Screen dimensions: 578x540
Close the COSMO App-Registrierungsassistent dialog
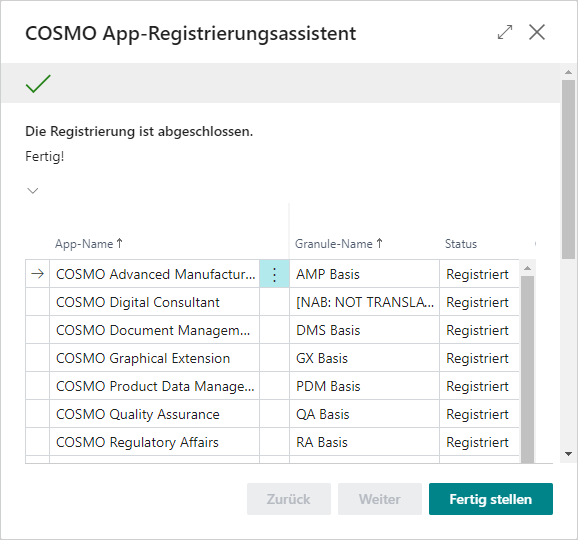coord(537,32)
